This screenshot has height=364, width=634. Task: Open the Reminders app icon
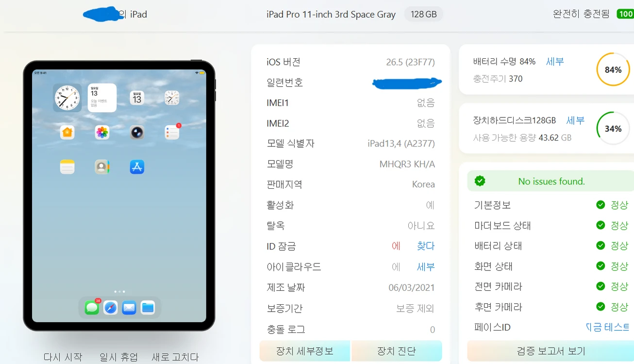172,132
